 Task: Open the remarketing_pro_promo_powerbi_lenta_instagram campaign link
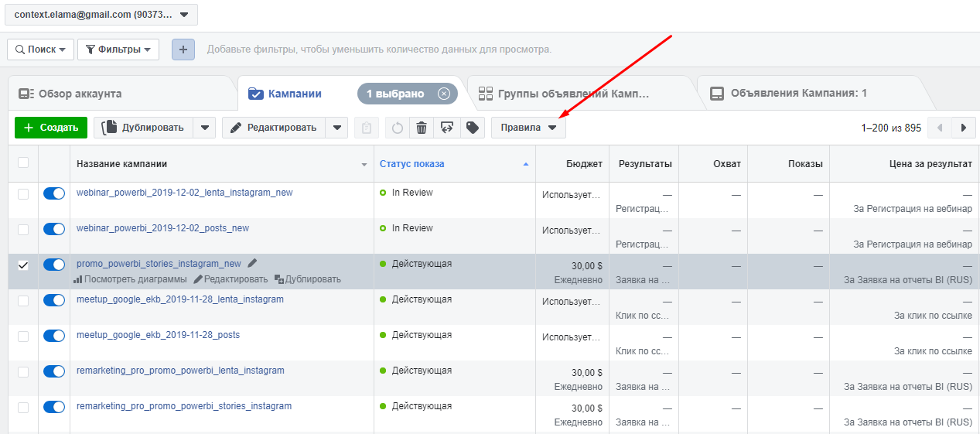[x=180, y=371]
